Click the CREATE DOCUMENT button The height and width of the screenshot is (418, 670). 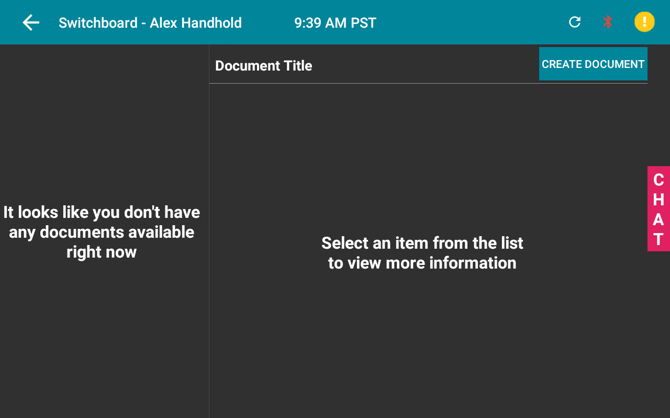(593, 64)
